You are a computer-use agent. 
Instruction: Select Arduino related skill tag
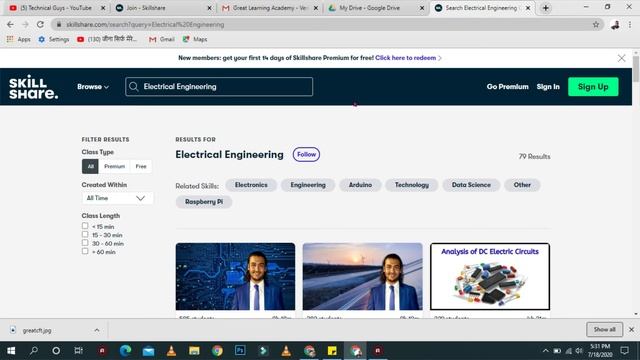pyautogui.click(x=360, y=185)
